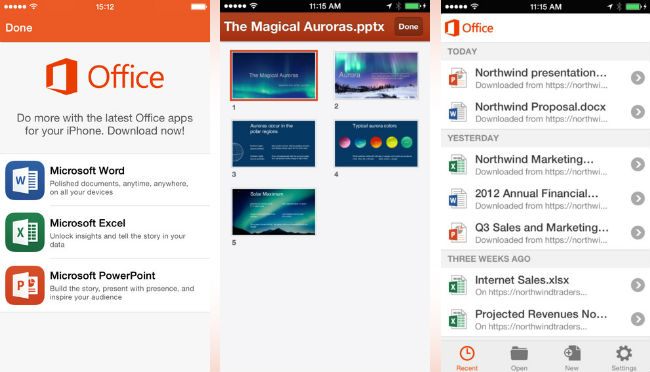
Task: Click Word icon beside 2012 Annual Financial
Action: pyautogui.click(x=458, y=198)
